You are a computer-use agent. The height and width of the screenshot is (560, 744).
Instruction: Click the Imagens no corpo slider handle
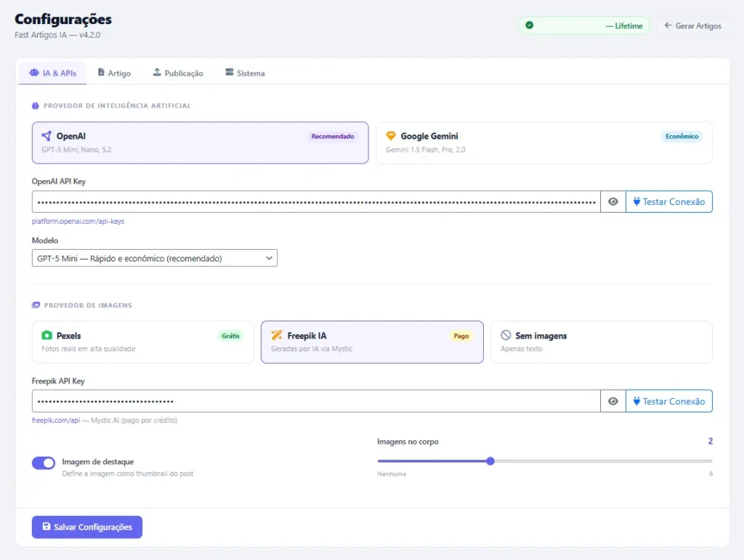490,461
